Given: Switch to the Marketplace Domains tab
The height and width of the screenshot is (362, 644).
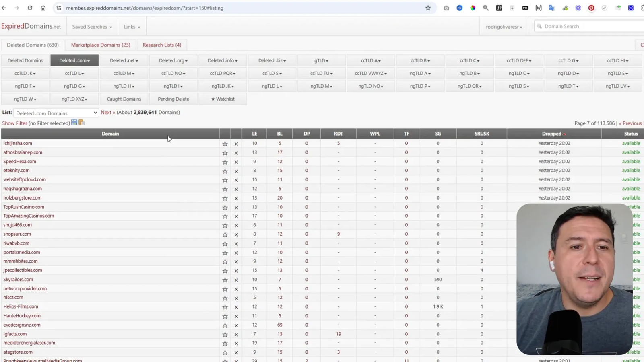Looking at the screenshot, I should tap(101, 45).
